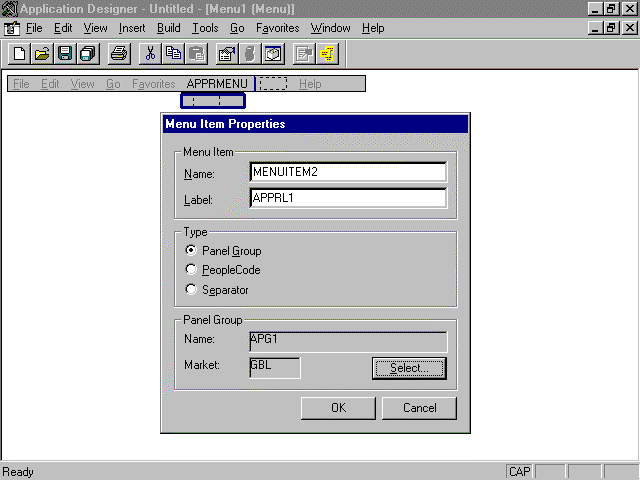Open the Insert menu

pyautogui.click(x=132, y=28)
